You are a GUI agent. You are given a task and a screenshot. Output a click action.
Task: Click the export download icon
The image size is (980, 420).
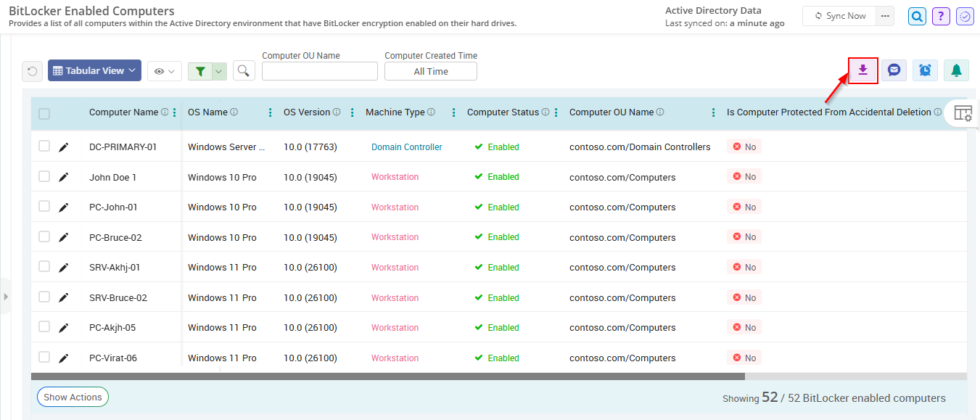pos(862,70)
